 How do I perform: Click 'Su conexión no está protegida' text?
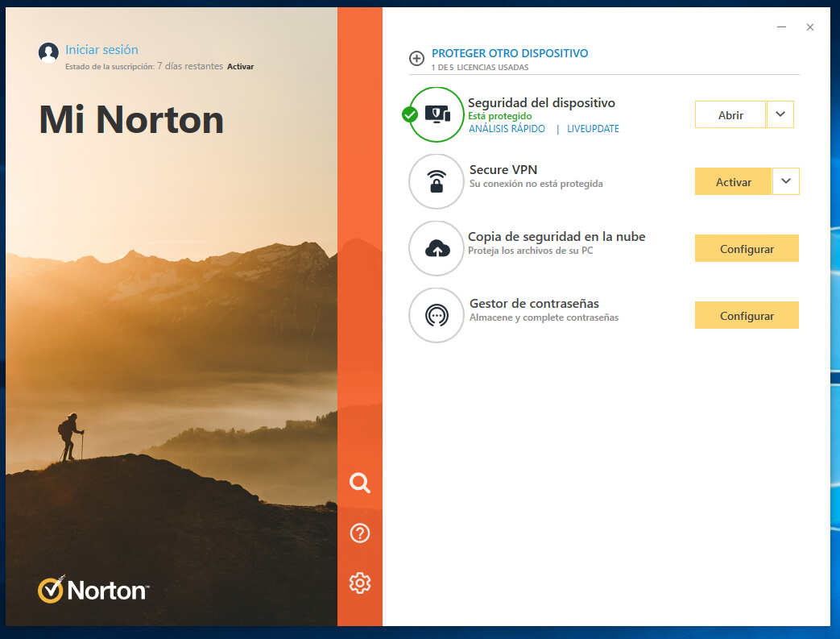pos(536,184)
